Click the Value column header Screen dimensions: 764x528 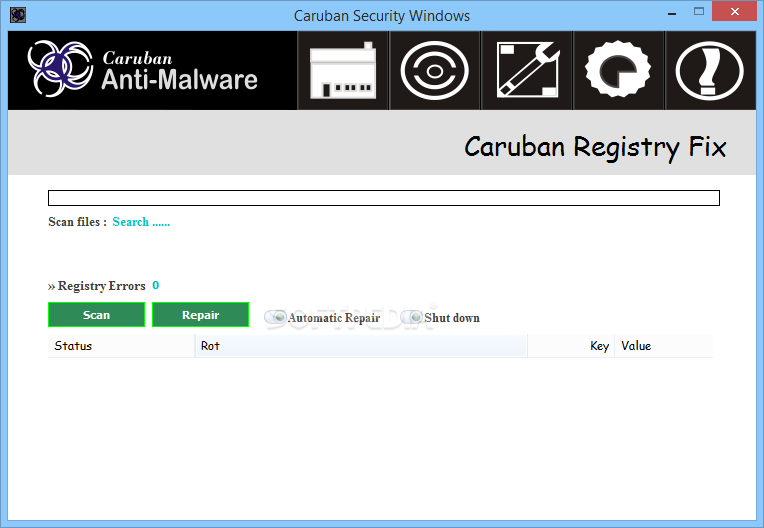(664, 346)
